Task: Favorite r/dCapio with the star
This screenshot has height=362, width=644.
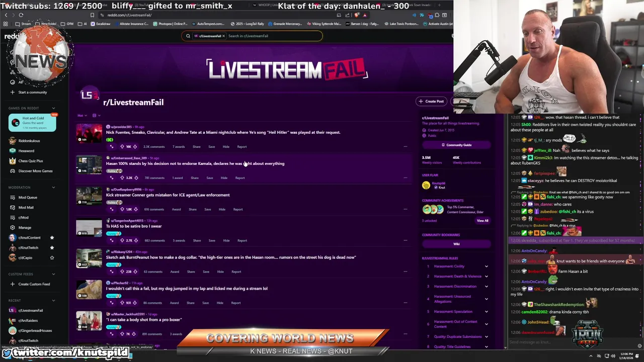Action: pyautogui.click(x=52, y=257)
